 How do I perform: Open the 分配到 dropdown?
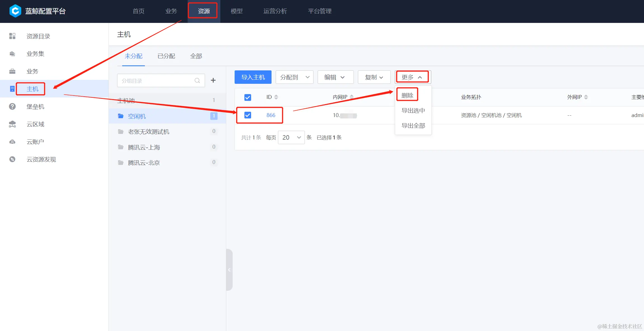point(294,77)
